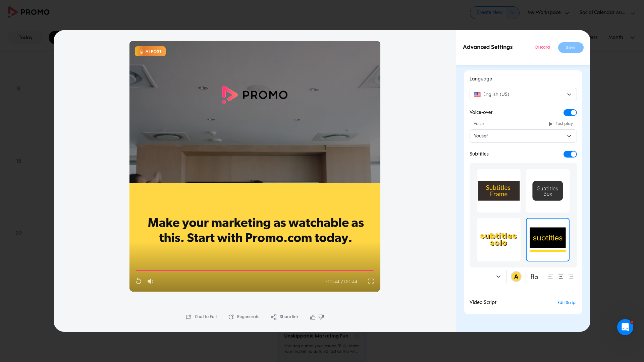Select the Subtitles Box style

548,191
